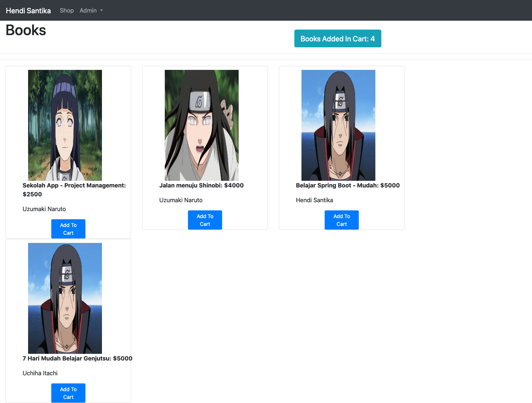This screenshot has height=403, width=532.
Task: Open the Shop nav link
Action: pyautogui.click(x=67, y=10)
